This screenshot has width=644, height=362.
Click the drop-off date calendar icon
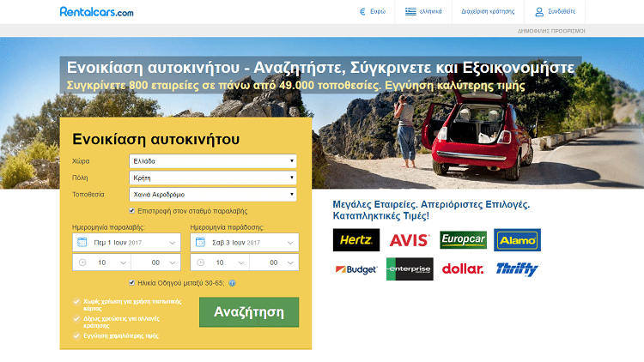click(200, 242)
